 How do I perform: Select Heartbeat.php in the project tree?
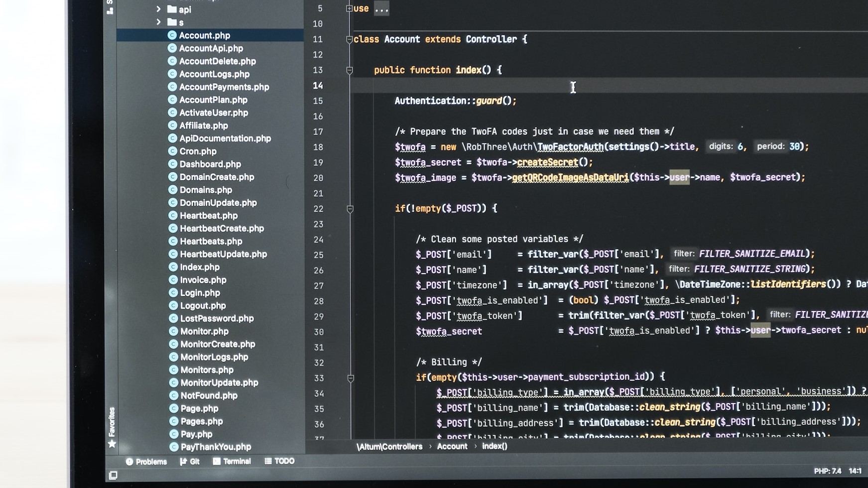(208, 216)
